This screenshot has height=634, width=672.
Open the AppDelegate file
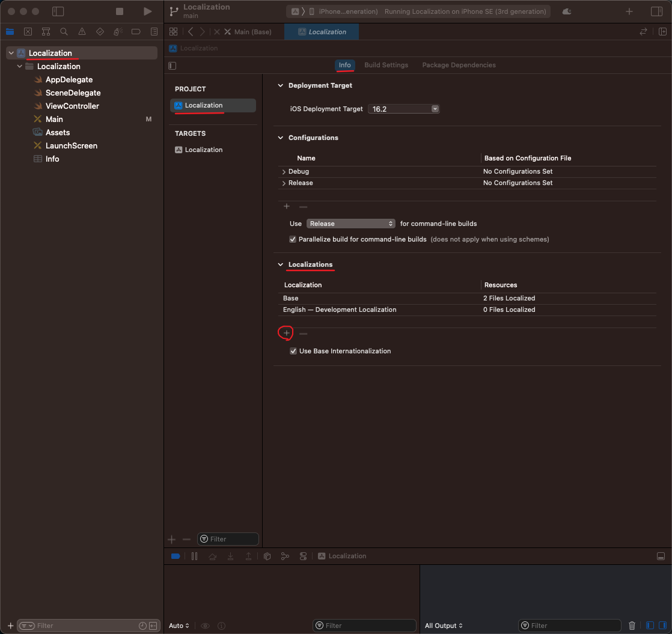(x=69, y=80)
